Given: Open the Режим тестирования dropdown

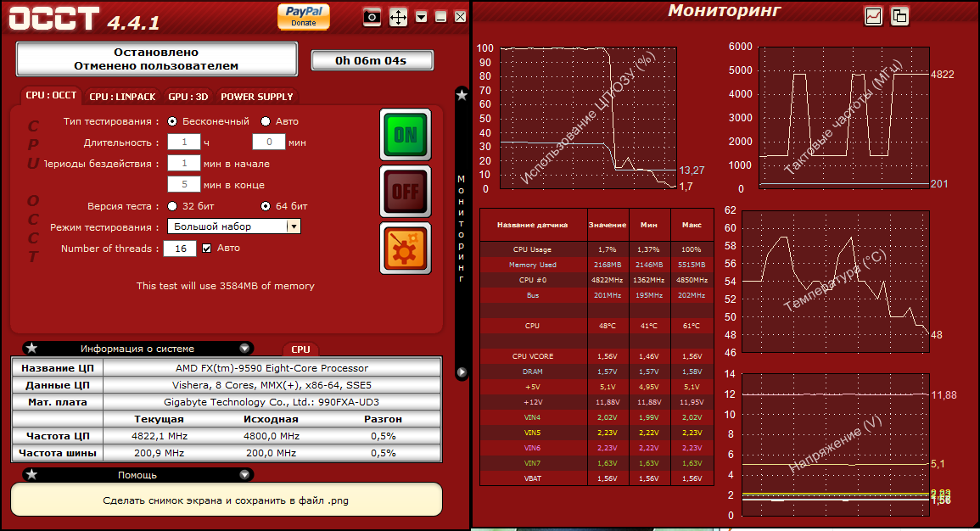Looking at the screenshot, I should pyautogui.click(x=233, y=226).
